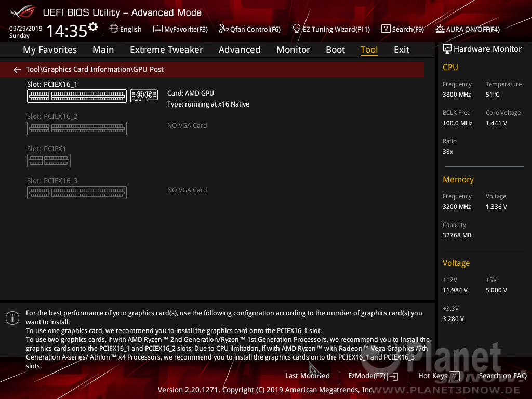The height and width of the screenshot is (399, 532).
Task: Click the BIOS version copyright text
Action: coord(265,390)
